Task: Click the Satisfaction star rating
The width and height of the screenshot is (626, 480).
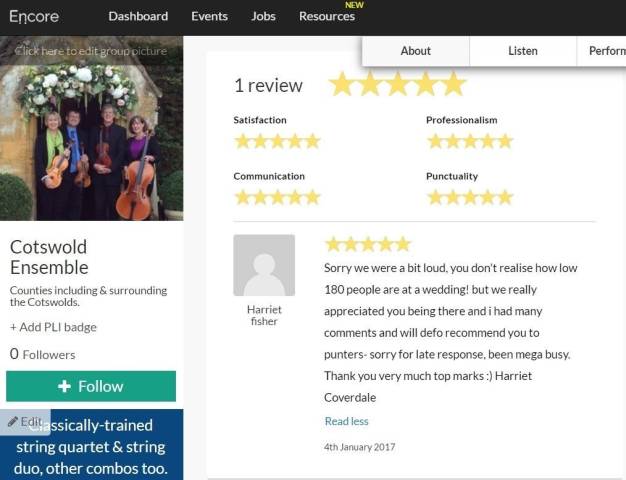Action: tap(277, 141)
